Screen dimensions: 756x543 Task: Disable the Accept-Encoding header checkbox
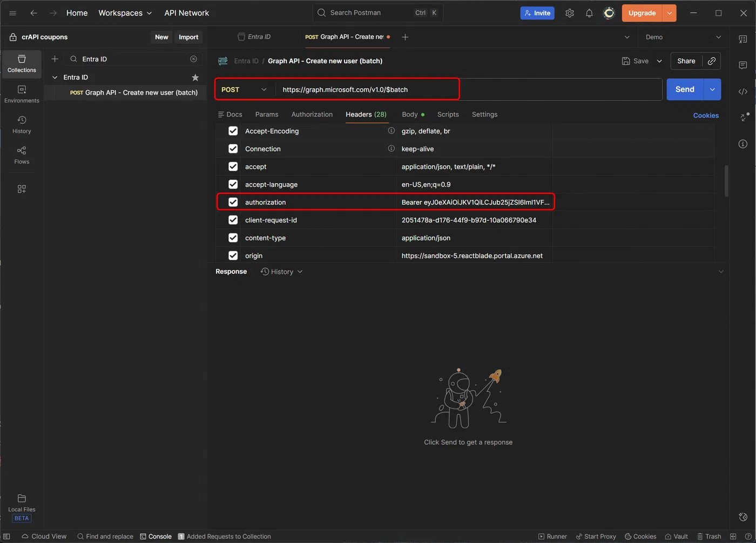233,131
